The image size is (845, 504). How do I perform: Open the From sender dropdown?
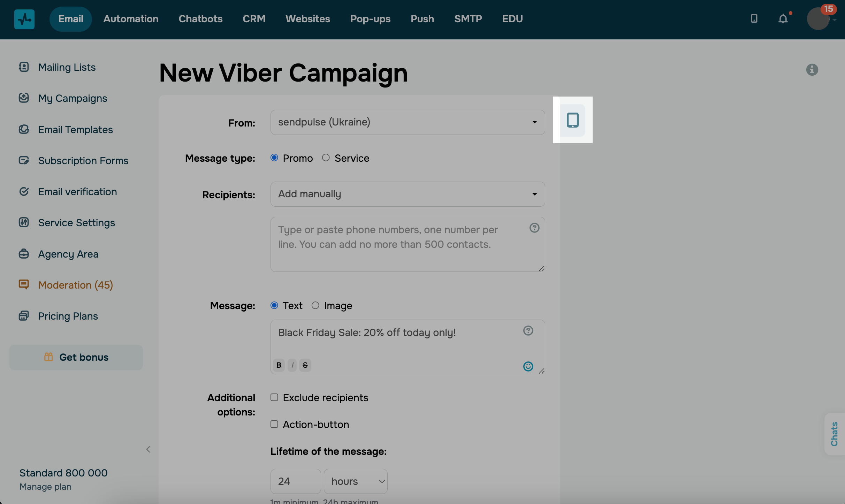(x=408, y=122)
